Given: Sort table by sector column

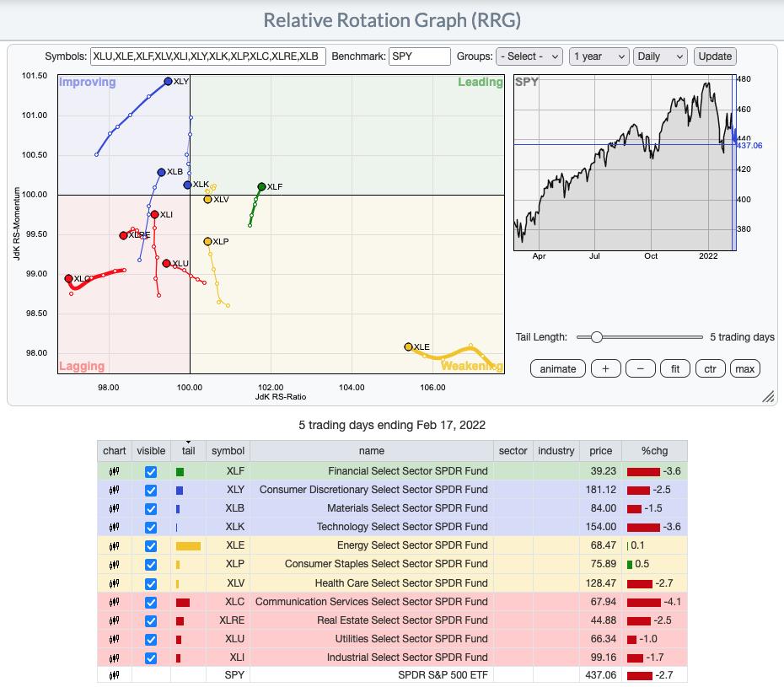Looking at the screenshot, I should 513,450.
